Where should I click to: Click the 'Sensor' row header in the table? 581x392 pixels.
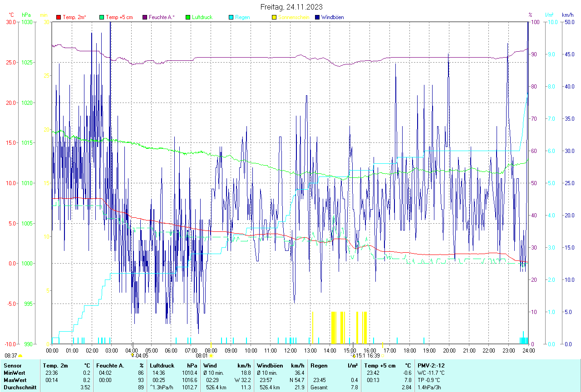(x=12, y=366)
